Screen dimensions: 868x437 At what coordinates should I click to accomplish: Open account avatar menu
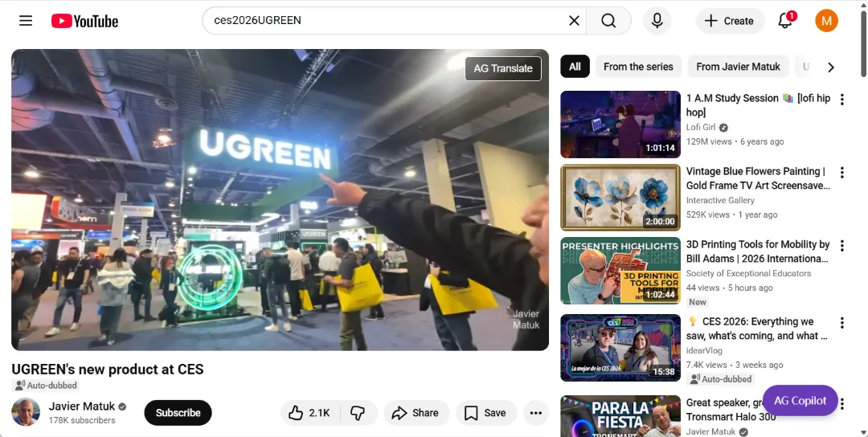pos(826,21)
